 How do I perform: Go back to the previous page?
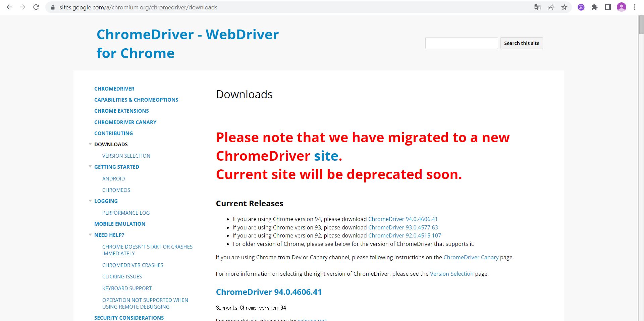coord(9,7)
